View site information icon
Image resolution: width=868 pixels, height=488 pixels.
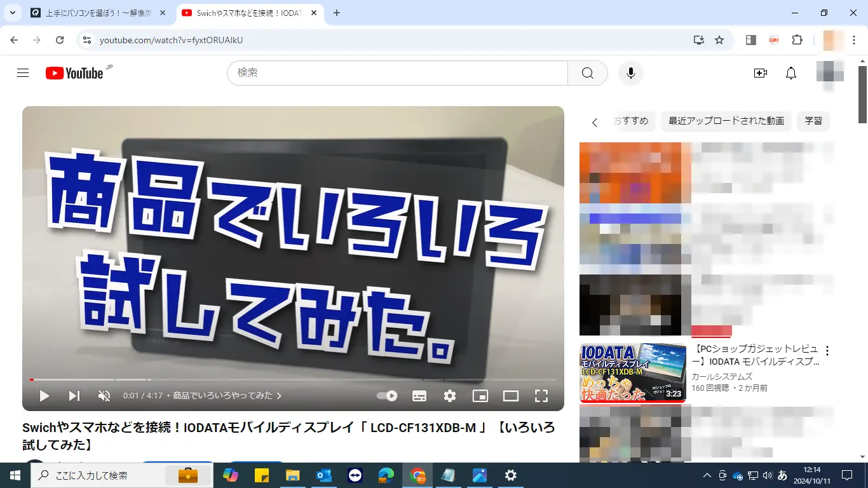[88, 40]
